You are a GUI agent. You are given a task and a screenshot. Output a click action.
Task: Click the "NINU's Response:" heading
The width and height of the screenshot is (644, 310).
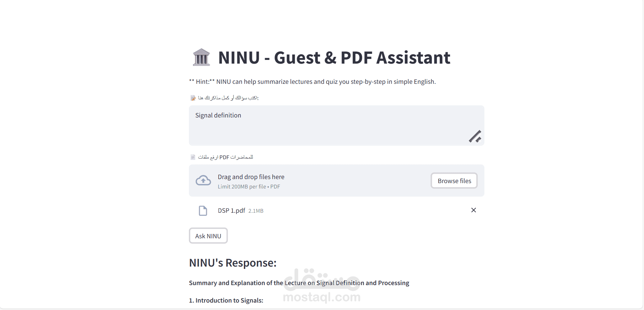pos(233,263)
